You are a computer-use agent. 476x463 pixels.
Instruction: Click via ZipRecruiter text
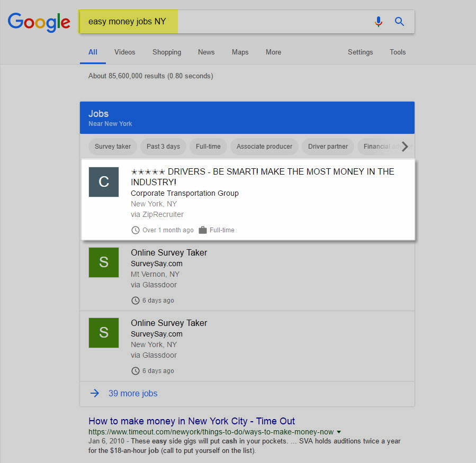click(x=157, y=214)
